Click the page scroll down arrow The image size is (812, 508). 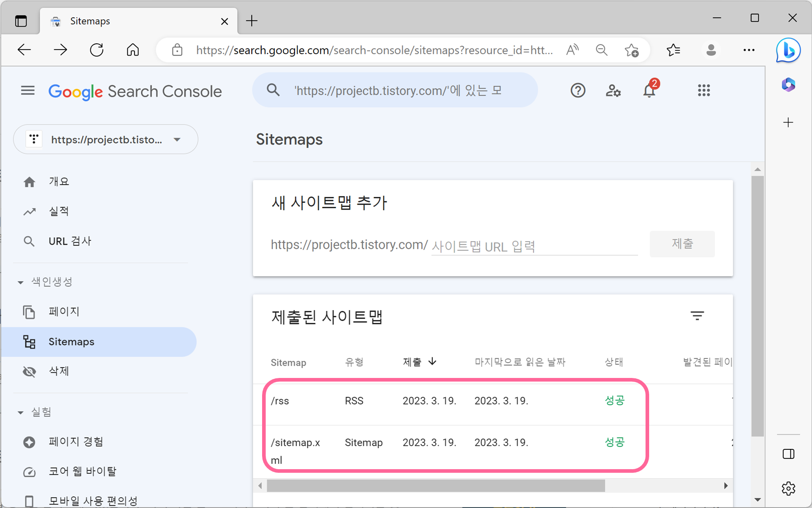757,499
